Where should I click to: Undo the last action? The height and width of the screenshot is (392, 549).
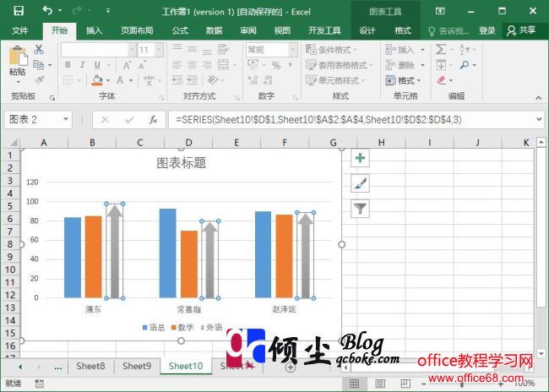point(47,11)
